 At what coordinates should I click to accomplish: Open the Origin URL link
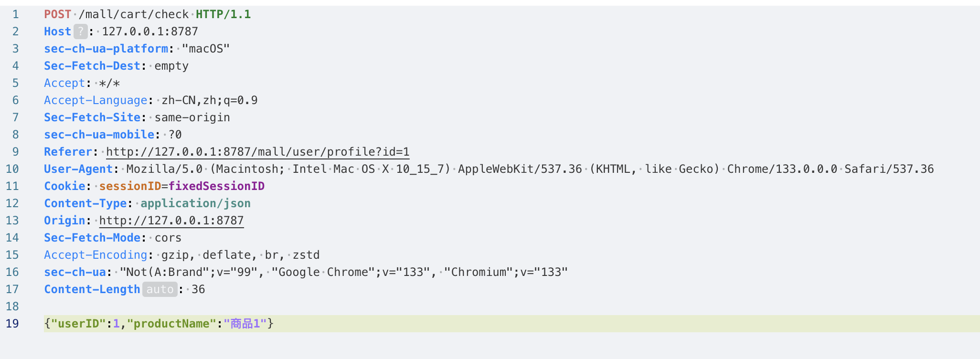[171, 221]
